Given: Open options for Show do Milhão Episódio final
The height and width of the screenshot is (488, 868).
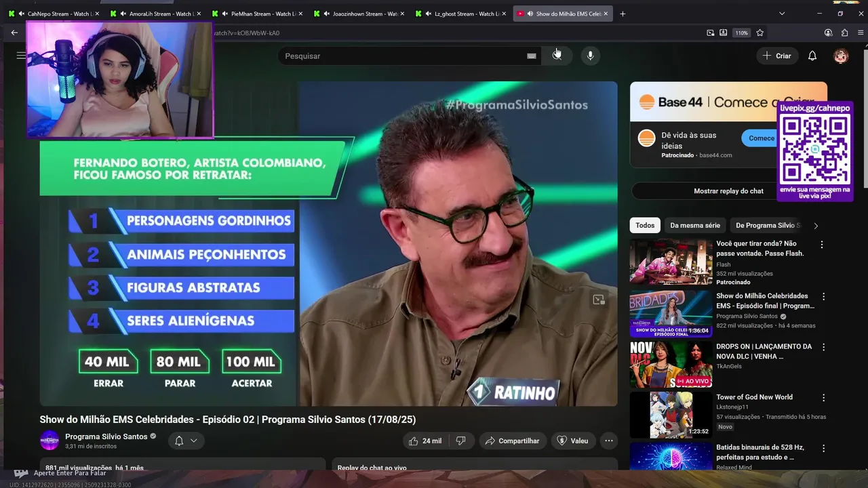Looking at the screenshot, I should tap(824, 297).
